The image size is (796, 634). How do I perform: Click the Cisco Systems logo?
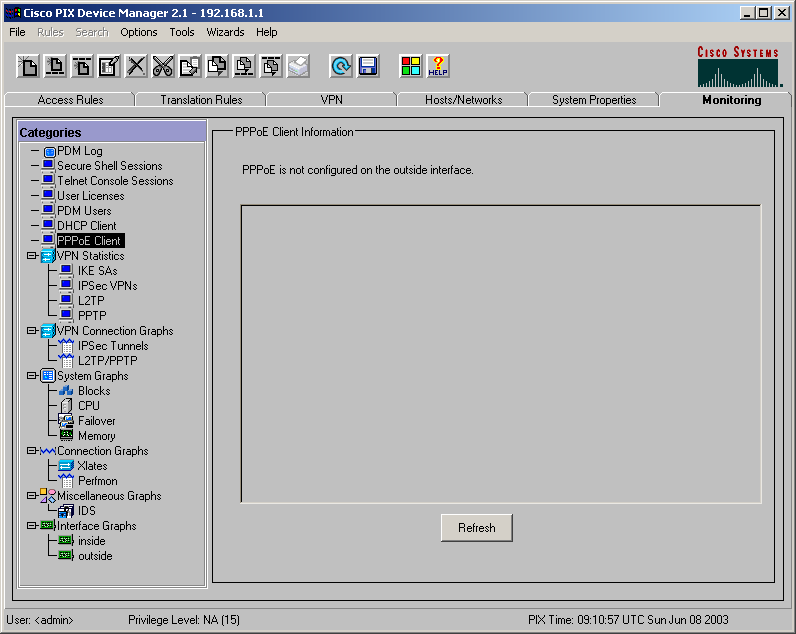[740, 66]
